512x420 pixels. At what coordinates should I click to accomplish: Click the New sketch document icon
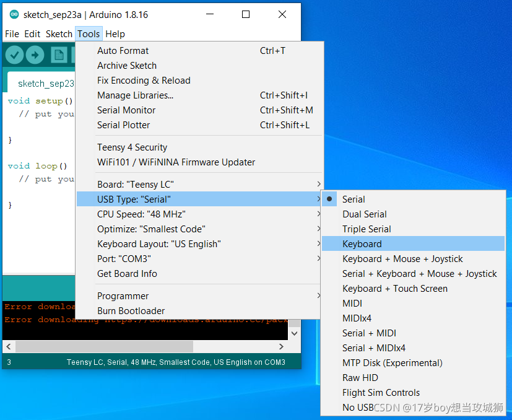point(59,55)
